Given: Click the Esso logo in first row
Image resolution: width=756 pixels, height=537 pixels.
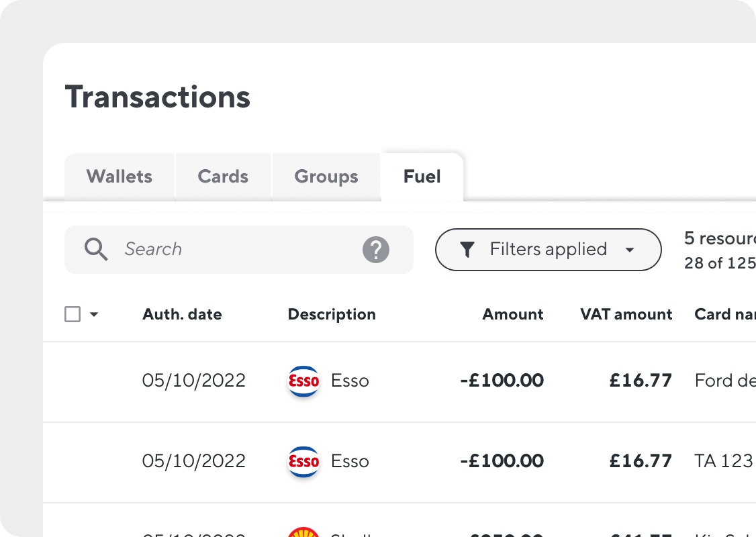Looking at the screenshot, I should [303, 381].
